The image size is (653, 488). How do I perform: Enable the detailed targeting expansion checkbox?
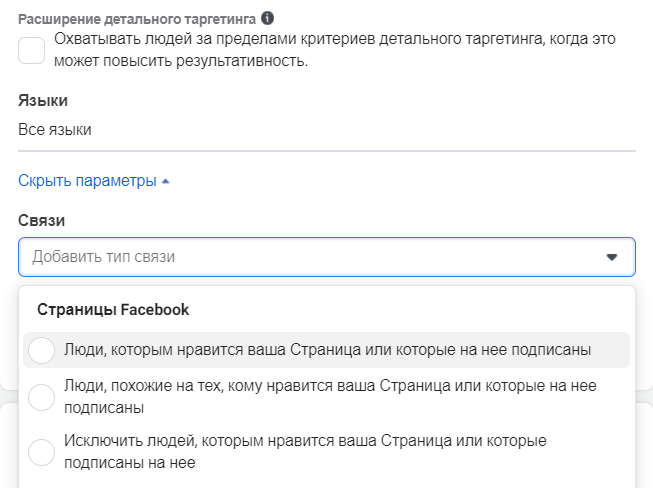32,50
